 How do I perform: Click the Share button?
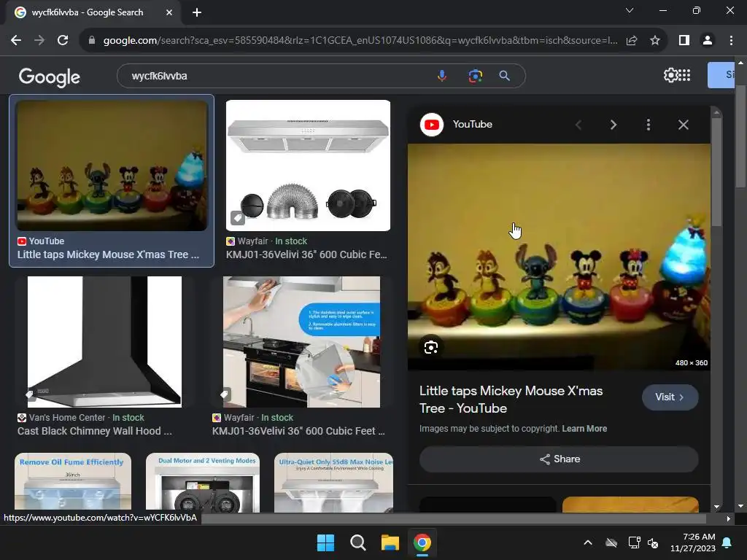[x=559, y=459]
